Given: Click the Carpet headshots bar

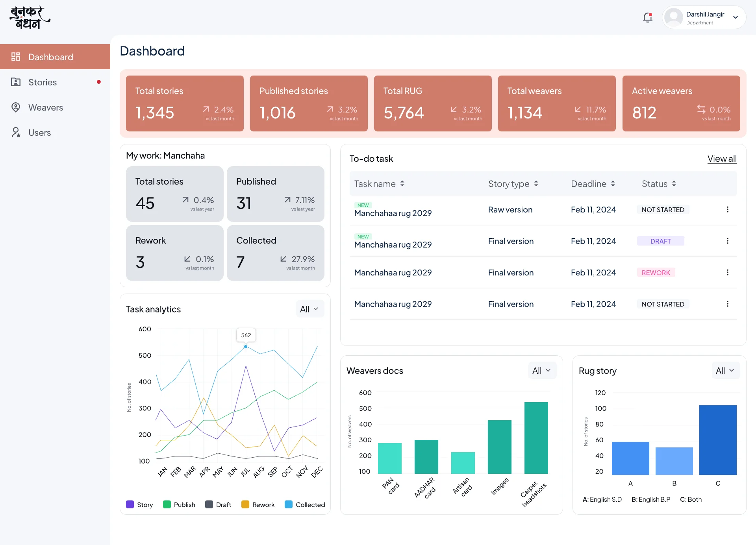Looking at the screenshot, I should point(536,438).
